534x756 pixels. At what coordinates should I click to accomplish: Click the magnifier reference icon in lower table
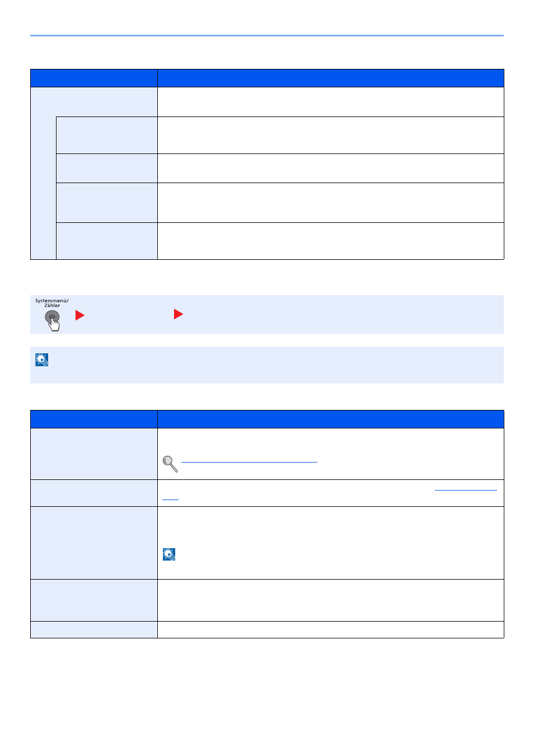click(x=170, y=464)
